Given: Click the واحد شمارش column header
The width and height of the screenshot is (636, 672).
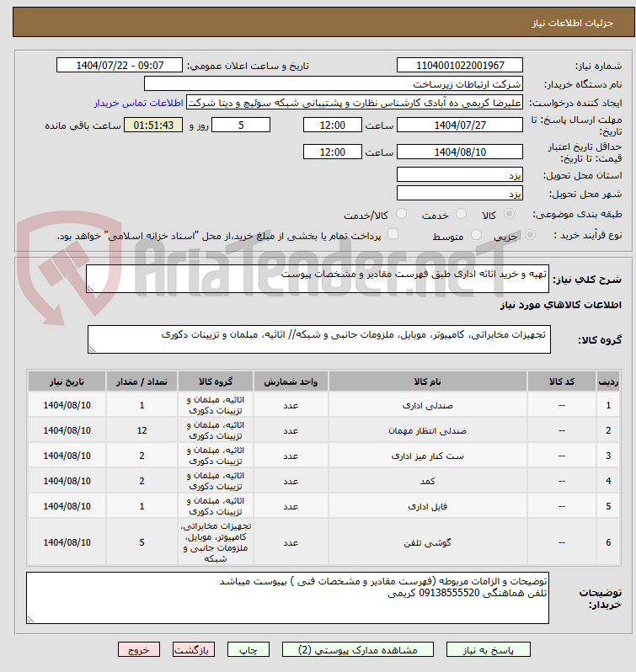Looking at the screenshot, I should 291,381.
